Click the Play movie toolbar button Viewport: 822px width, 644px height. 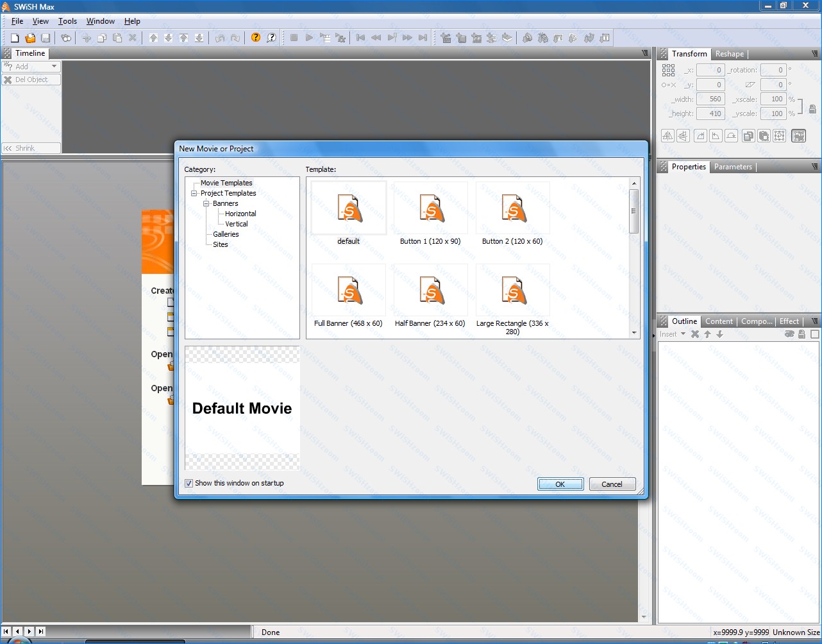[309, 38]
